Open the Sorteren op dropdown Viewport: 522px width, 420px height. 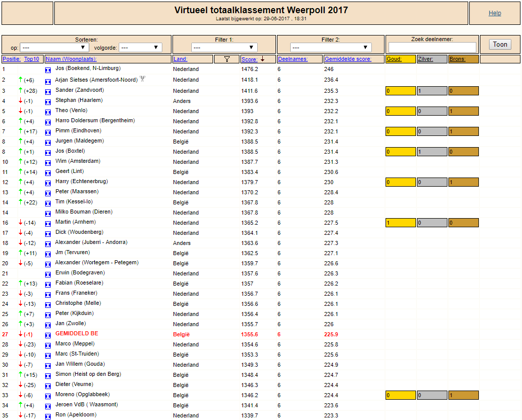[x=54, y=48]
